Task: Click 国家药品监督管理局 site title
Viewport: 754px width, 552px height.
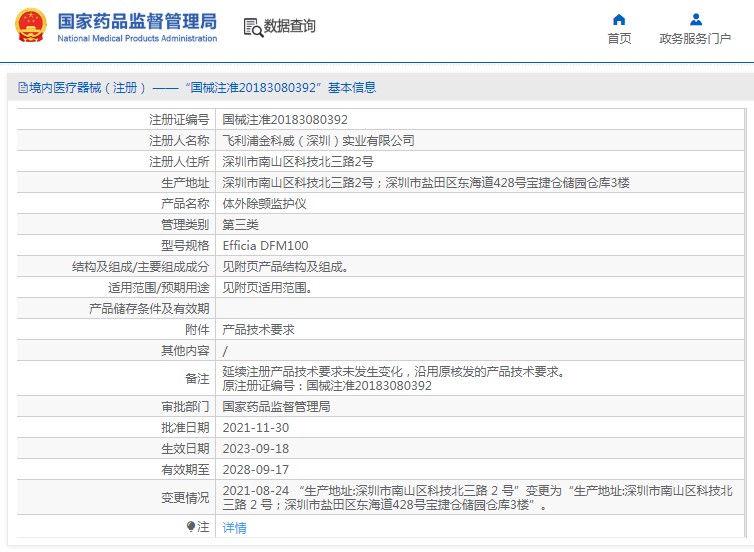Action: point(138,21)
